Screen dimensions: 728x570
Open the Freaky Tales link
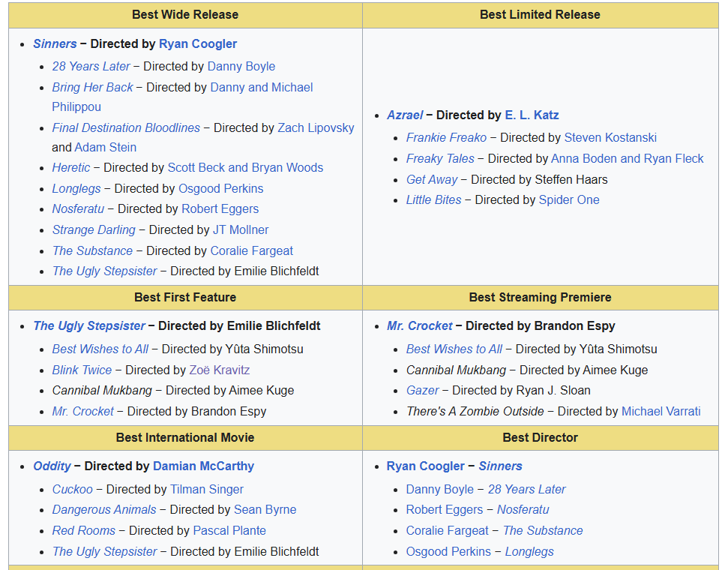(440, 159)
